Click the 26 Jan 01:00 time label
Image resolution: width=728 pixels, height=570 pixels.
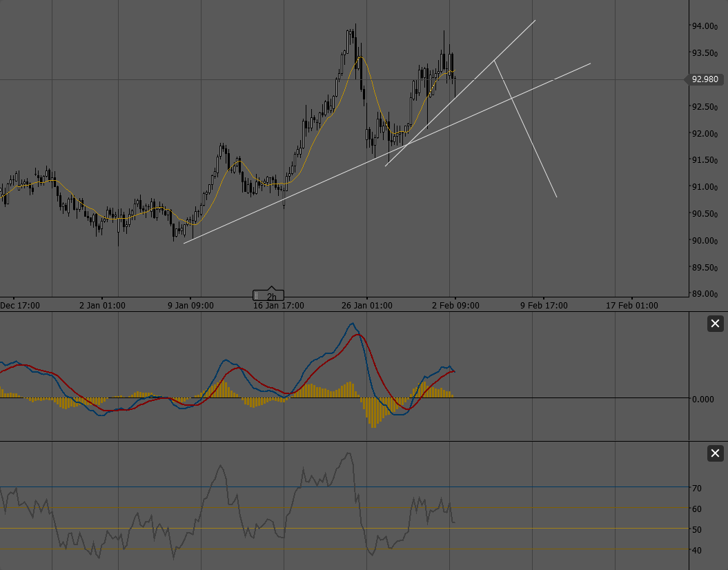click(x=368, y=305)
